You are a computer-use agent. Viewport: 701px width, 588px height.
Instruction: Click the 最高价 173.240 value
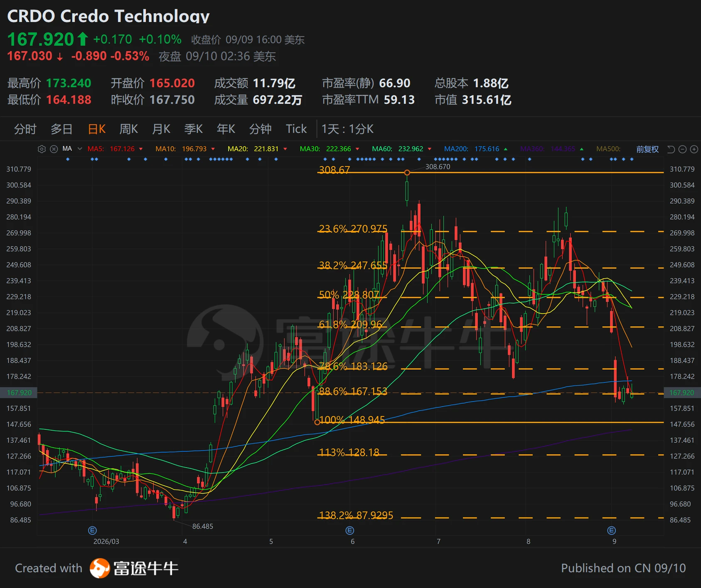click(x=69, y=83)
